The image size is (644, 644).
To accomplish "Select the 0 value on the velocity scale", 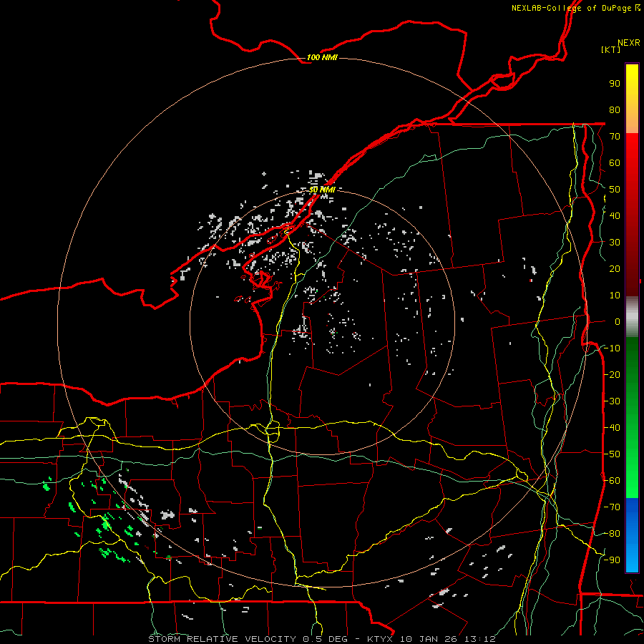I will coord(618,321).
